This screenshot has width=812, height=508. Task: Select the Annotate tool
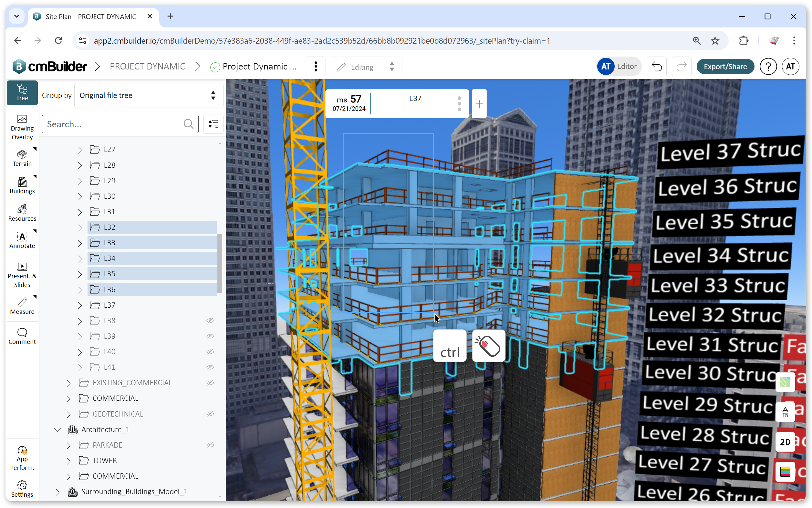(x=22, y=240)
